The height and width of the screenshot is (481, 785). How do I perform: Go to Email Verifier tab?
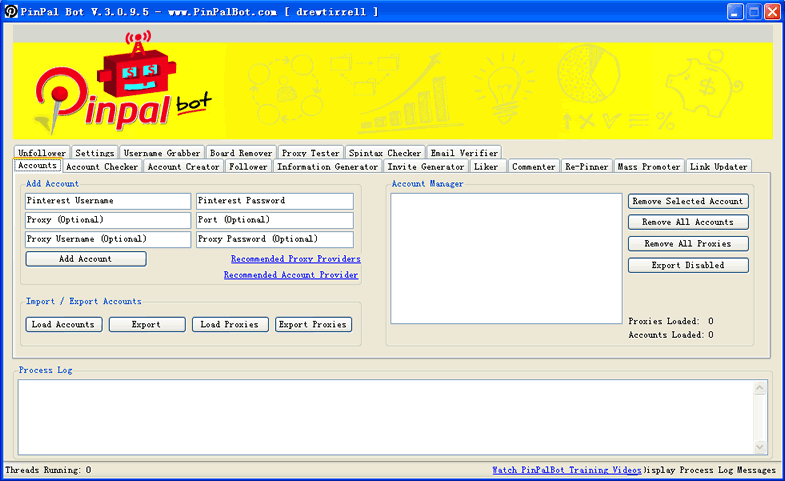pos(464,153)
